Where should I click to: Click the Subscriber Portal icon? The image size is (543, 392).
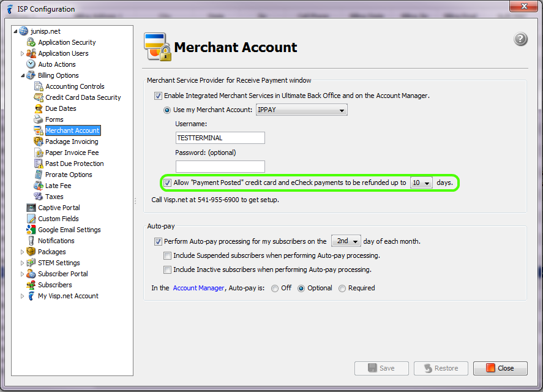[x=31, y=274]
